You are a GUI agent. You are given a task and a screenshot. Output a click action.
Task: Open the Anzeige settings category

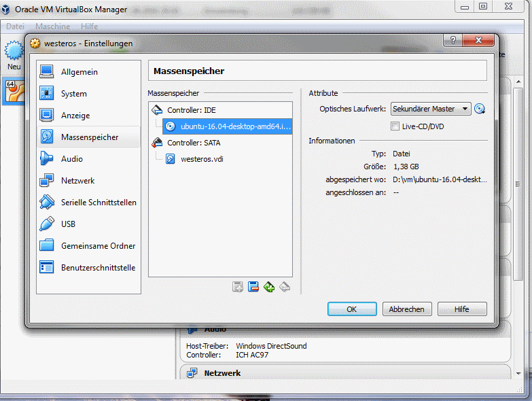click(88, 116)
